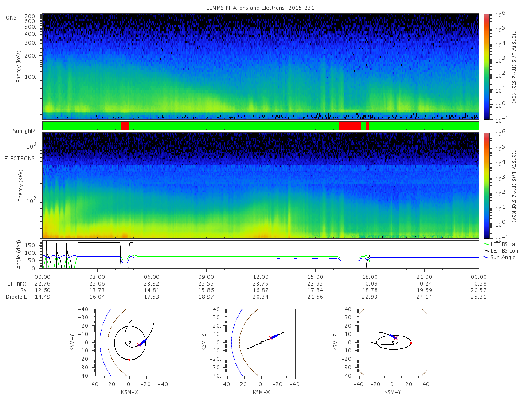Click the 21:00 time tick label
Screen dimensions: 532x399
tap(424, 277)
